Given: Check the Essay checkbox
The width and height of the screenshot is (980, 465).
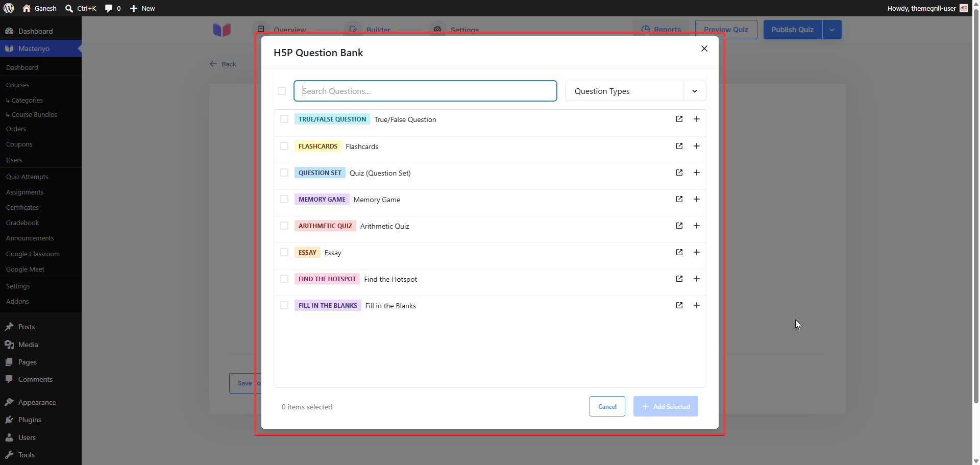Looking at the screenshot, I should point(284,252).
